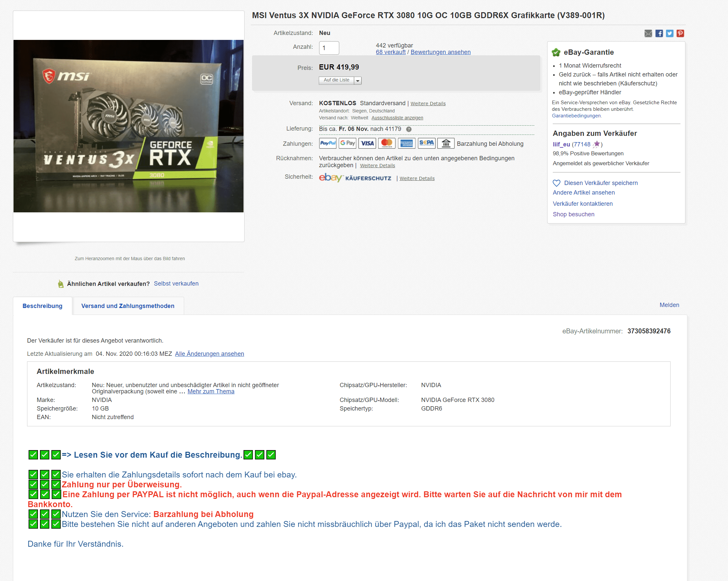Click the seller's purple feedback star
This screenshot has height=581, width=728.
tap(597, 144)
